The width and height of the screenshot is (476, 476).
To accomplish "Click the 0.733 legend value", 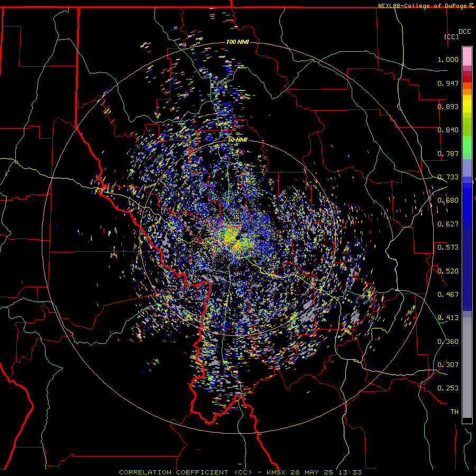I will pos(448,177).
